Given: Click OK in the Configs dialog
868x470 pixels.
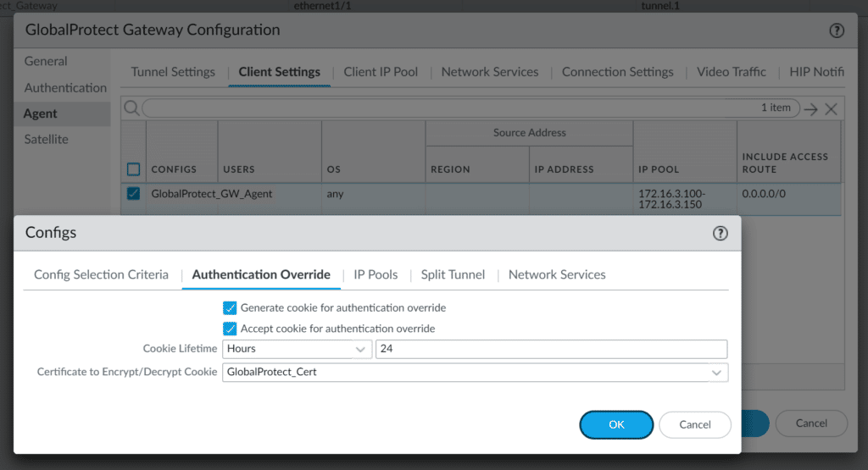Looking at the screenshot, I should tap(616, 424).
